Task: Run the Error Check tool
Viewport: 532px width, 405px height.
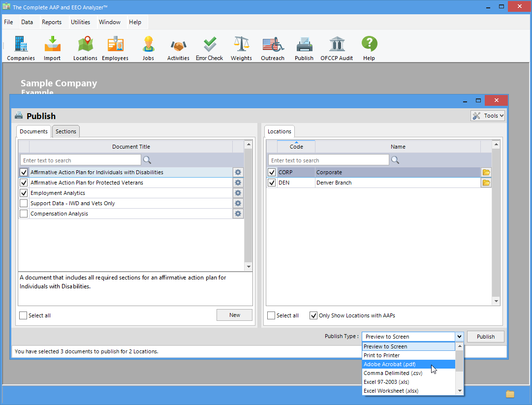Action: [x=209, y=48]
